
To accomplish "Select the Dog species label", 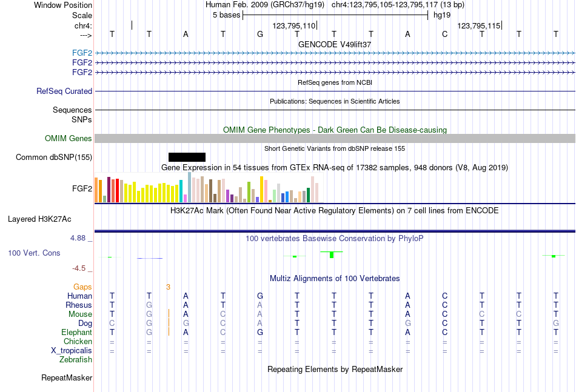I will pyautogui.click(x=85, y=324).
